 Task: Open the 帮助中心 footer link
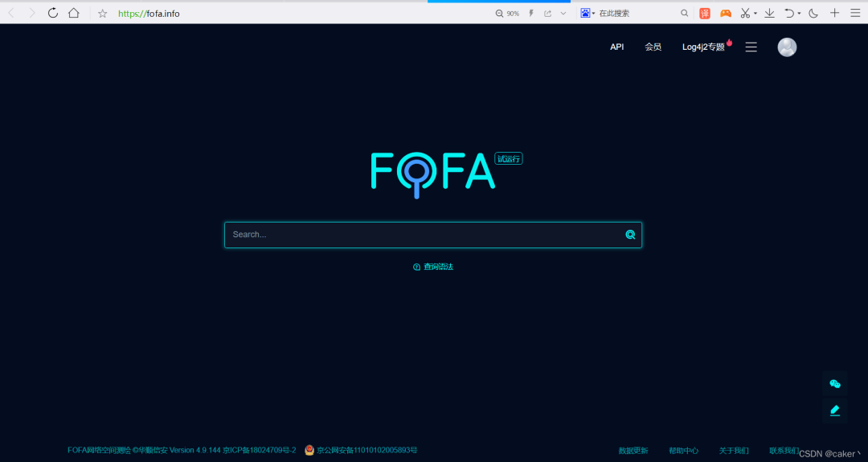pos(684,451)
